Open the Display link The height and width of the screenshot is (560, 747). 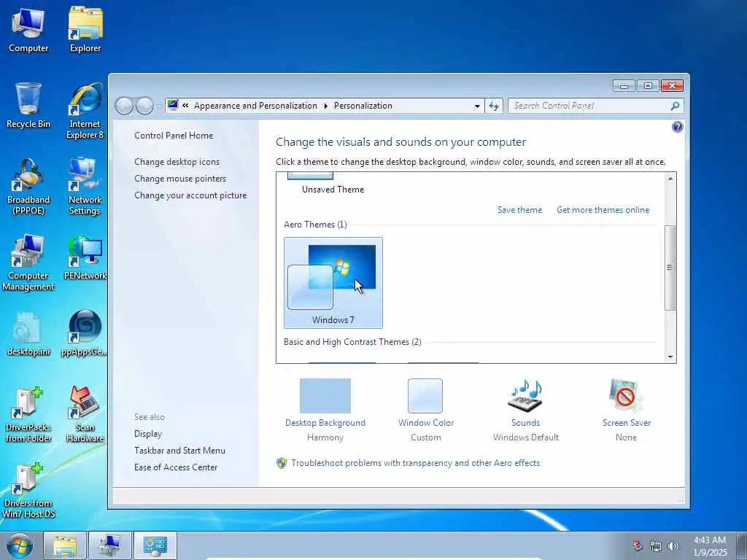pyautogui.click(x=148, y=434)
